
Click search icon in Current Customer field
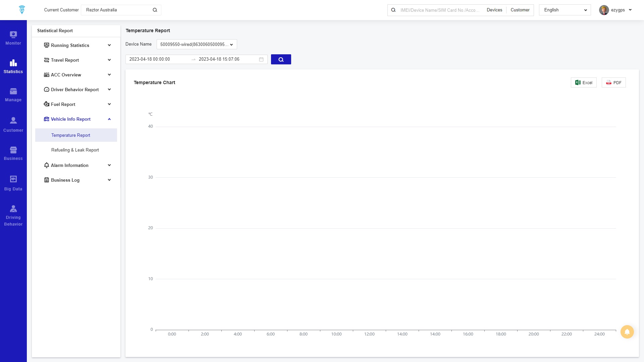click(x=155, y=10)
